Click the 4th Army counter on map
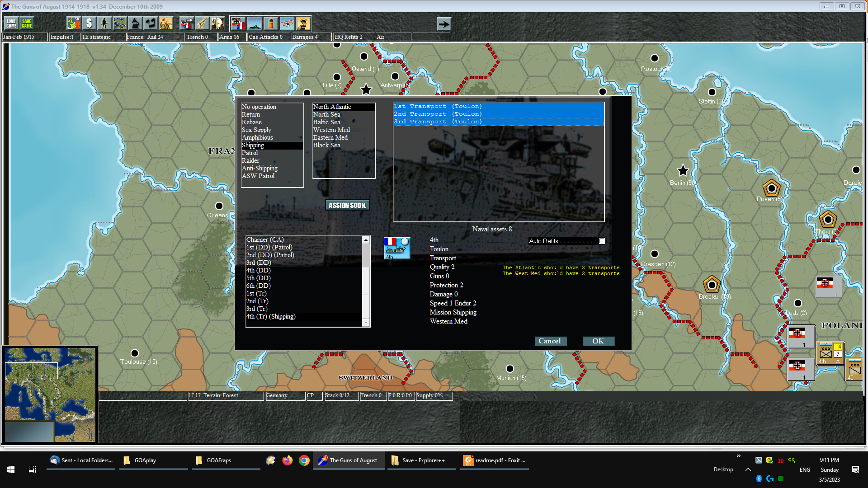Viewport: 868px width, 488px height. (831, 353)
